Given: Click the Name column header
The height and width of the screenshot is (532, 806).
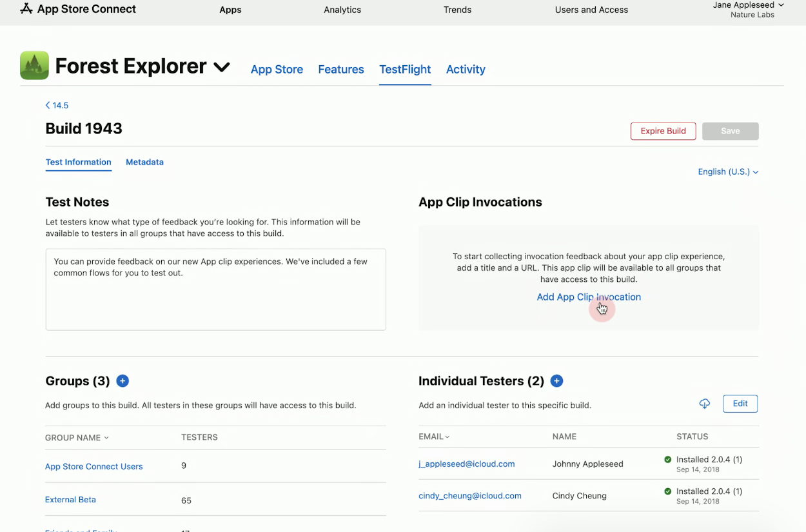Looking at the screenshot, I should [x=564, y=437].
